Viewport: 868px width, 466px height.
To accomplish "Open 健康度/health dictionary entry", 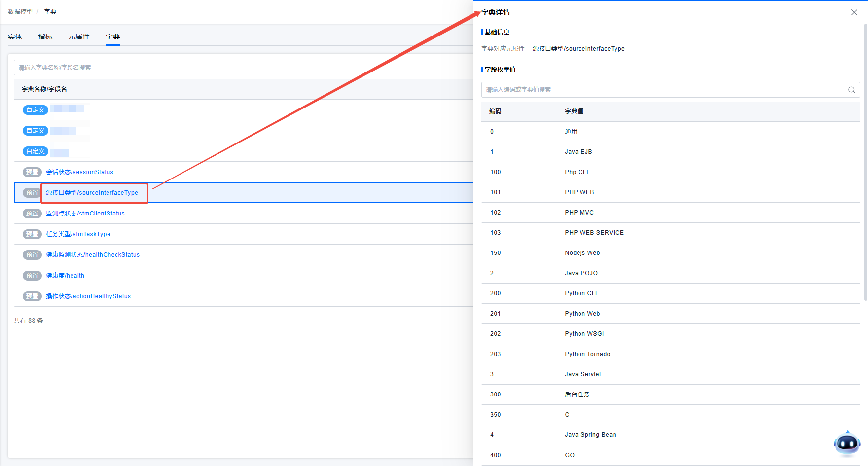I will 65,276.
